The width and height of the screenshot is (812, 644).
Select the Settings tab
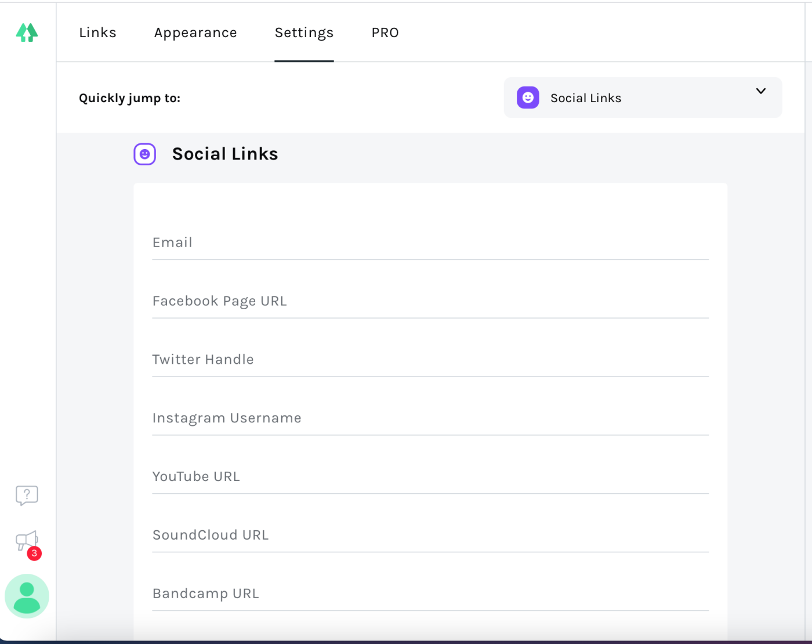304,32
